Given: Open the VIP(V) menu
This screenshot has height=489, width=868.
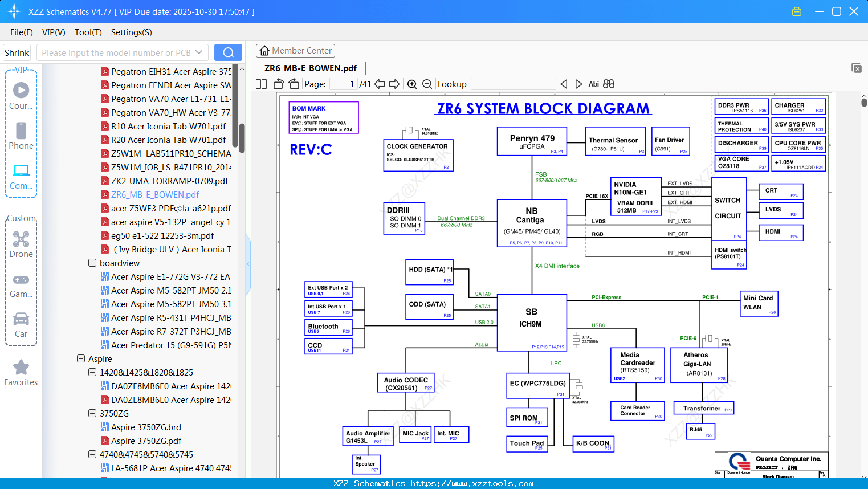Looking at the screenshot, I should [54, 32].
